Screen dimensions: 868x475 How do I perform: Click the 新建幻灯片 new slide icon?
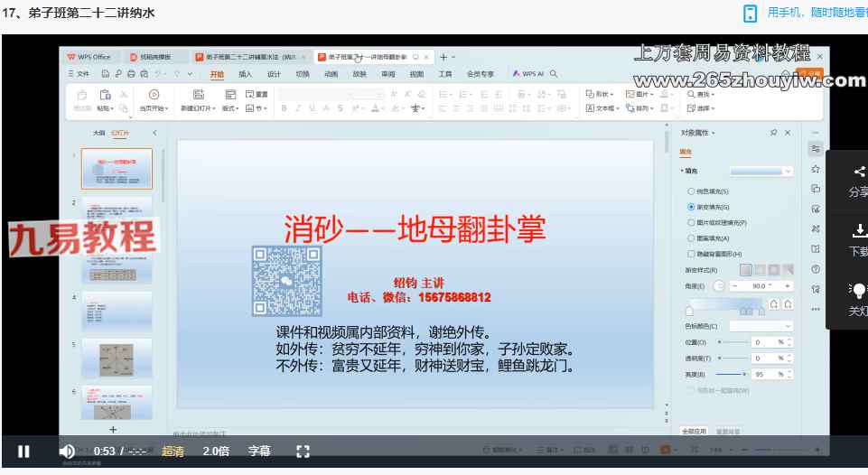198,95
